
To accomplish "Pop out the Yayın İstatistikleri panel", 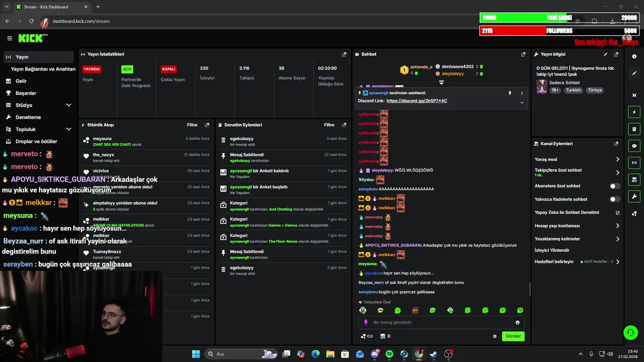I will pos(344,54).
